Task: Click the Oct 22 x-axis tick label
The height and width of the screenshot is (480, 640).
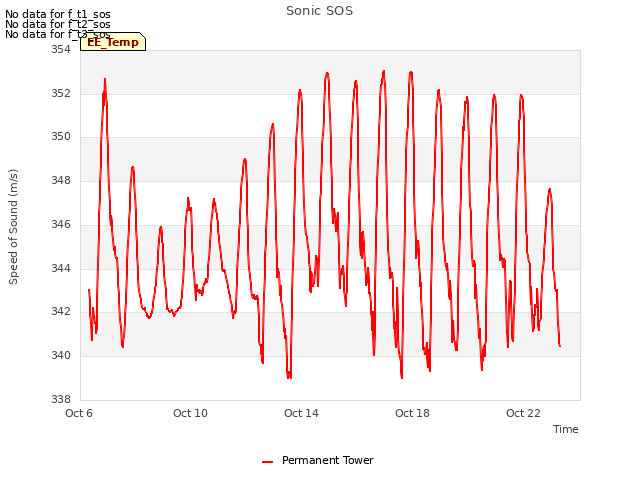Action: click(523, 413)
